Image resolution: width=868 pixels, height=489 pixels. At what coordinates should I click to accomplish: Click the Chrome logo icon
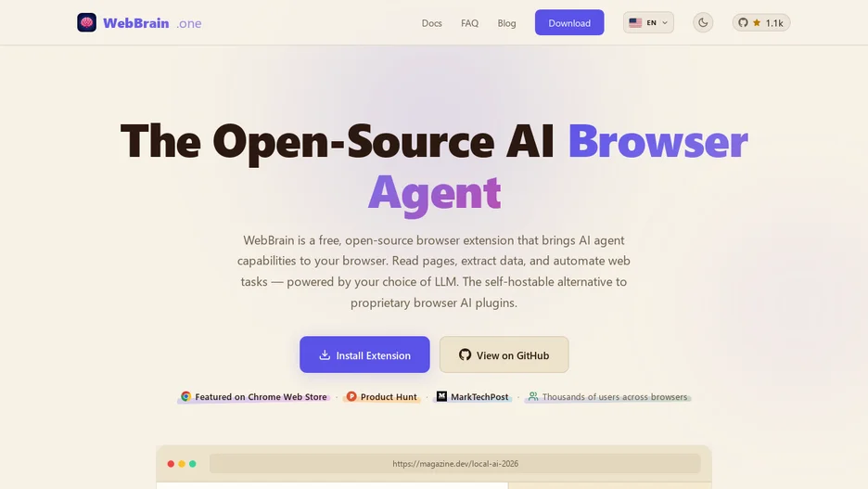pyautogui.click(x=185, y=396)
